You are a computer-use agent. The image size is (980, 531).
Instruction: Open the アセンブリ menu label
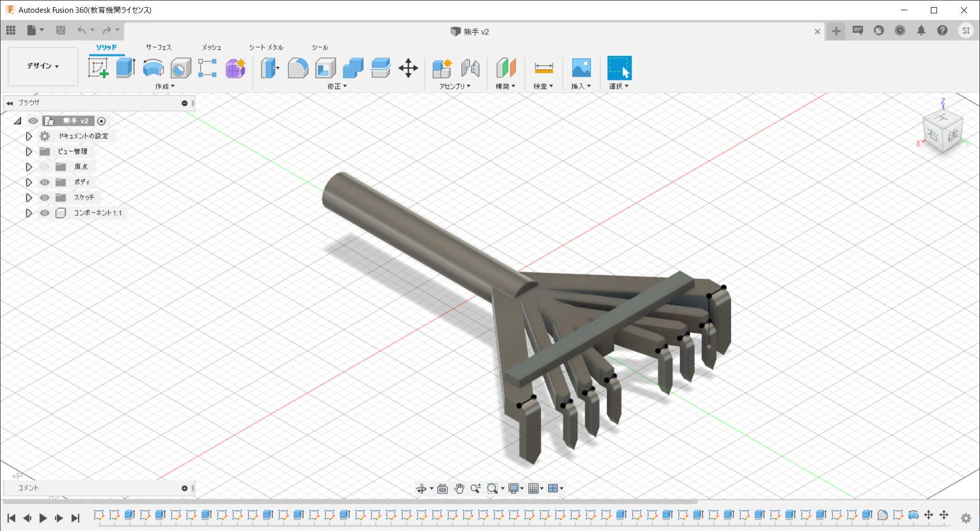(454, 87)
